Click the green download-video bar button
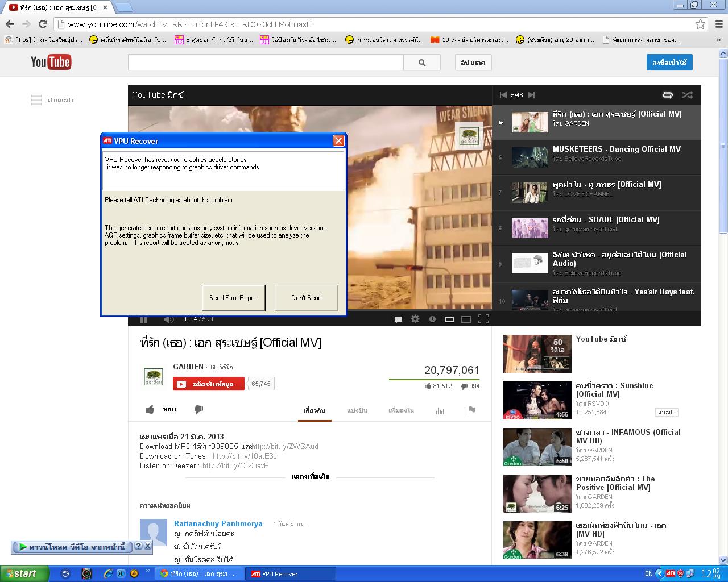The image size is (728, 582). click(x=72, y=547)
